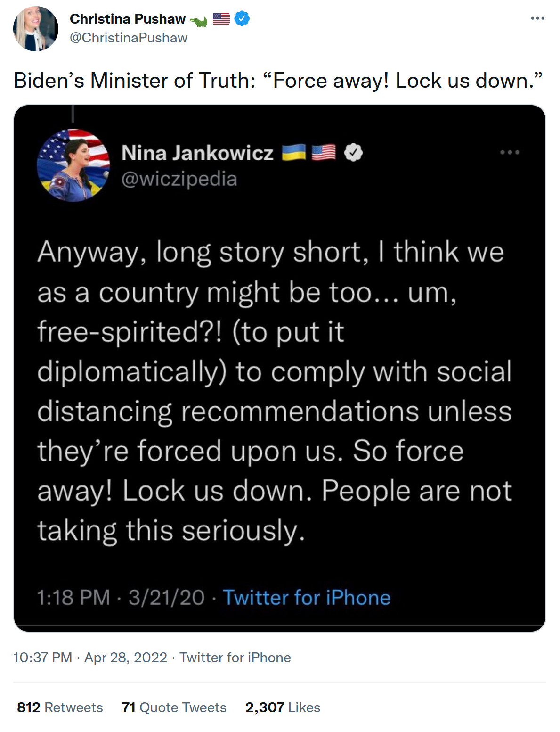Click the blue Twitter for iPhone link
The width and height of the screenshot is (560, 732).
307,597
